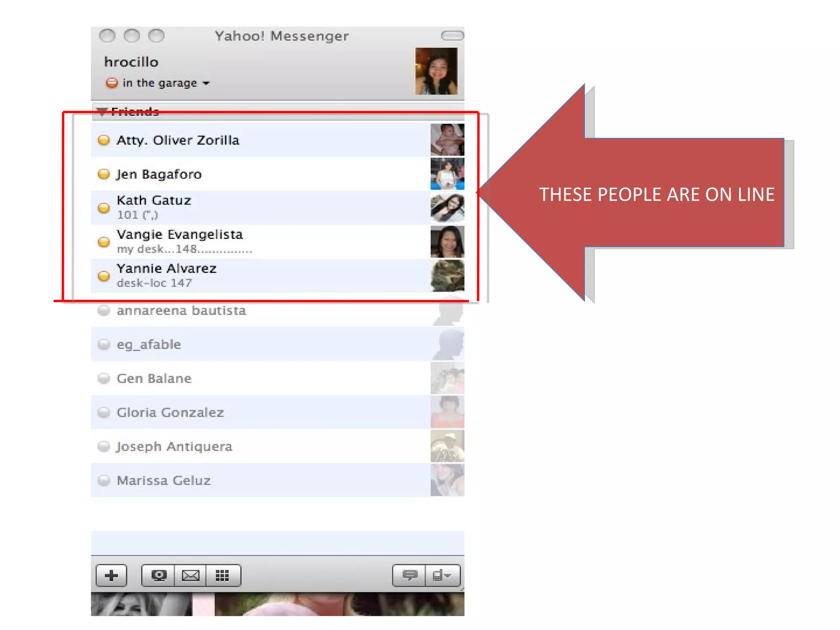Click Vangie Evangelista's avatar thumbnail

pos(447,242)
